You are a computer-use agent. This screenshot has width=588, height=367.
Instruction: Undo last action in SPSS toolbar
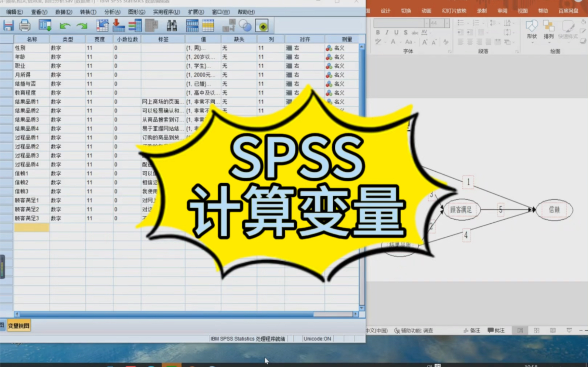click(x=65, y=25)
